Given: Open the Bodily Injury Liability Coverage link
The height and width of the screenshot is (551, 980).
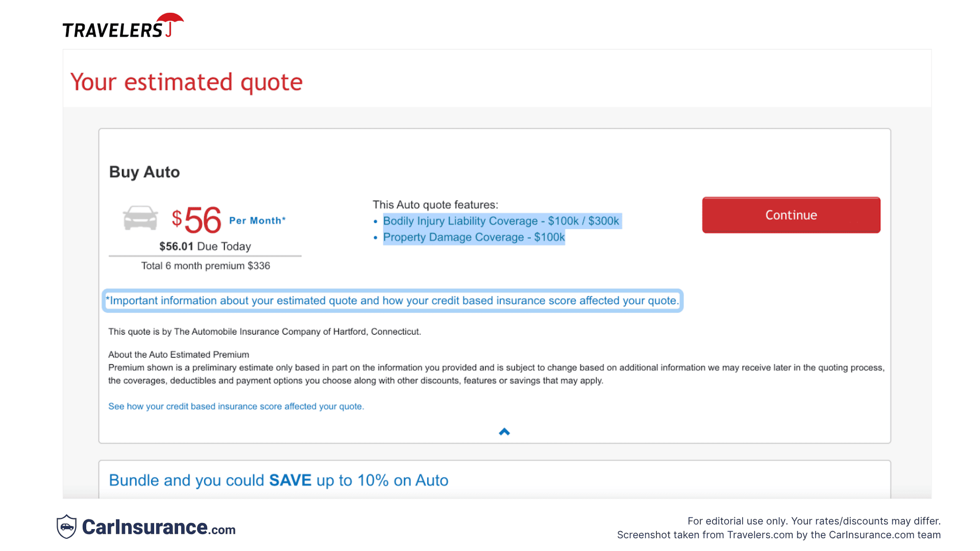Looking at the screenshot, I should point(501,221).
